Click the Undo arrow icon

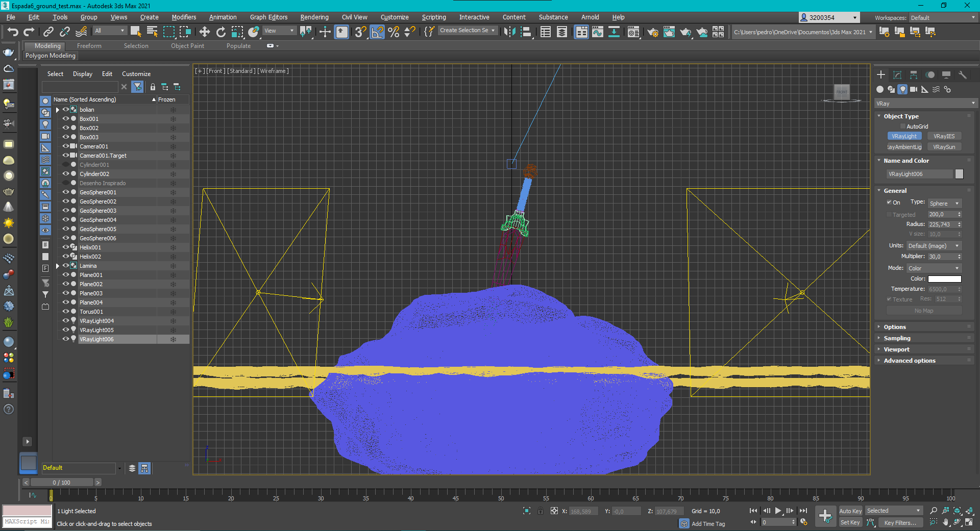(13, 32)
